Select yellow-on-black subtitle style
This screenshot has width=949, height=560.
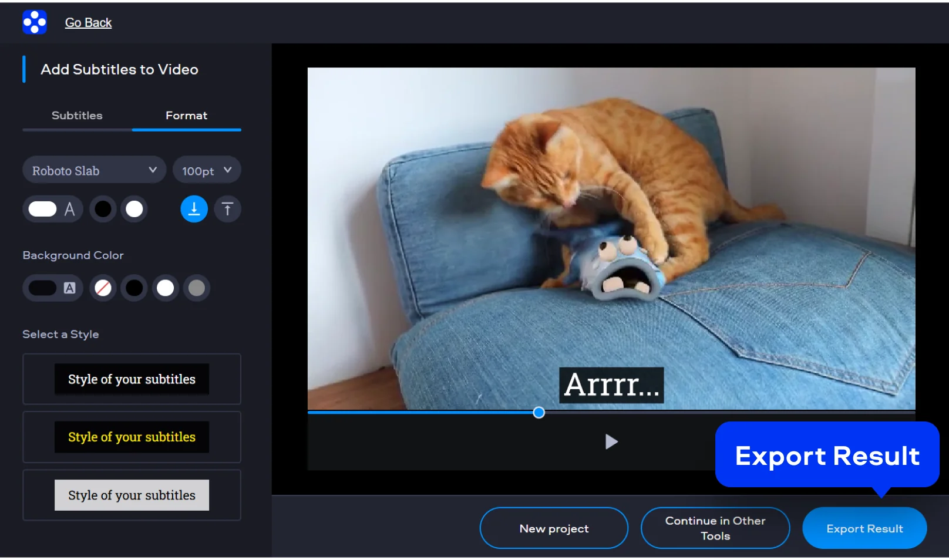click(x=132, y=437)
